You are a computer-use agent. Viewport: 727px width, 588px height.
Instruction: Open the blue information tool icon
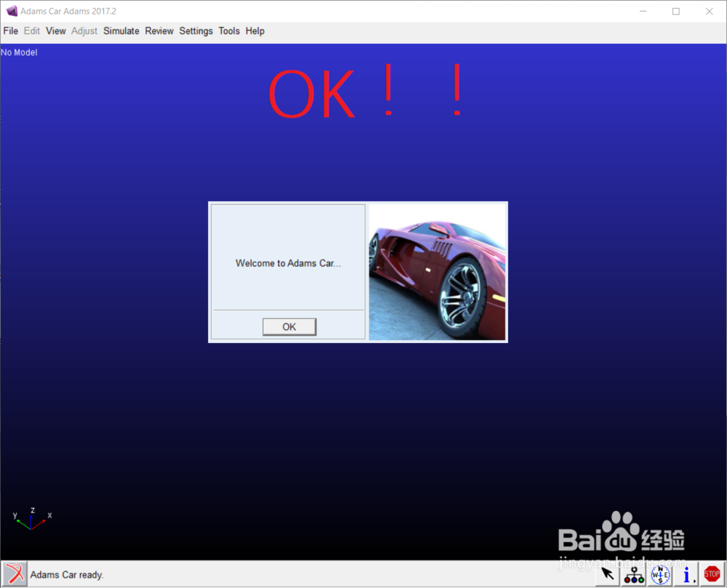(686, 574)
